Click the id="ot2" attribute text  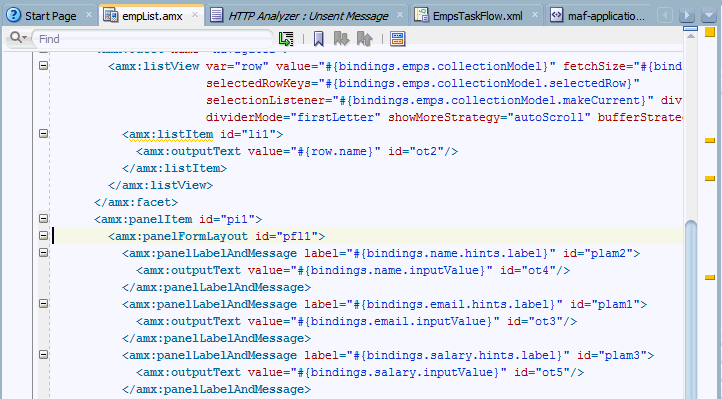coord(416,151)
